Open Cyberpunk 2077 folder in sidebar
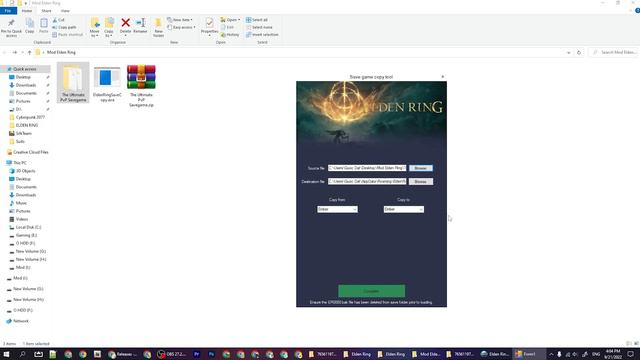Image resolution: width=640 pixels, height=360 pixels. pyautogui.click(x=30, y=117)
